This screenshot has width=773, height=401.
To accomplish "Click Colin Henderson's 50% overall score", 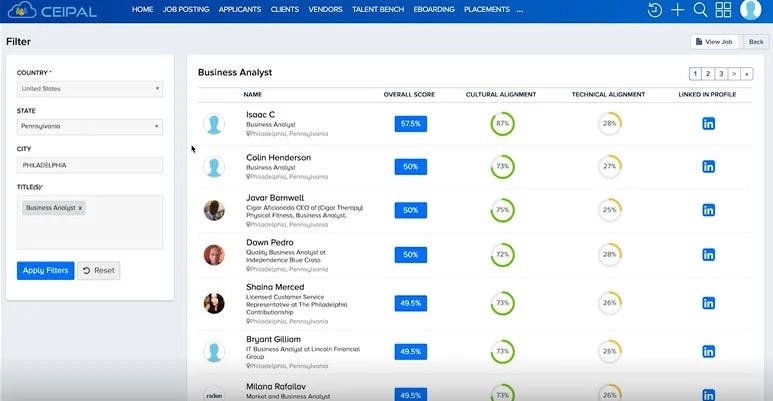I will coord(411,167).
